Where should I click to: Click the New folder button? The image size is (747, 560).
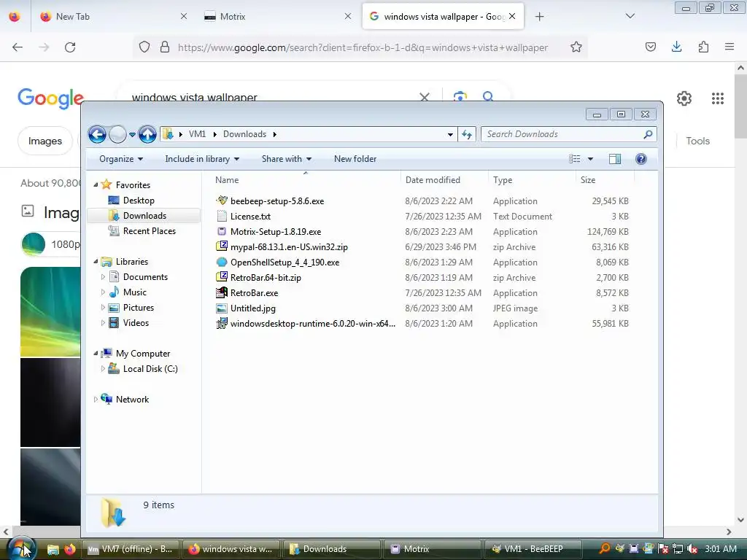tap(355, 159)
